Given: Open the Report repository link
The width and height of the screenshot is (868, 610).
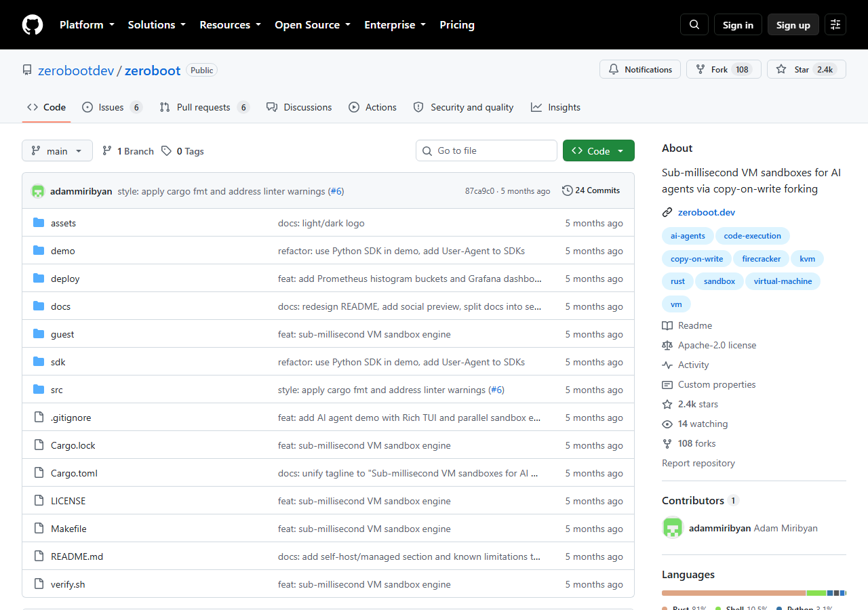Looking at the screenshot, I should tap(698, 463).
